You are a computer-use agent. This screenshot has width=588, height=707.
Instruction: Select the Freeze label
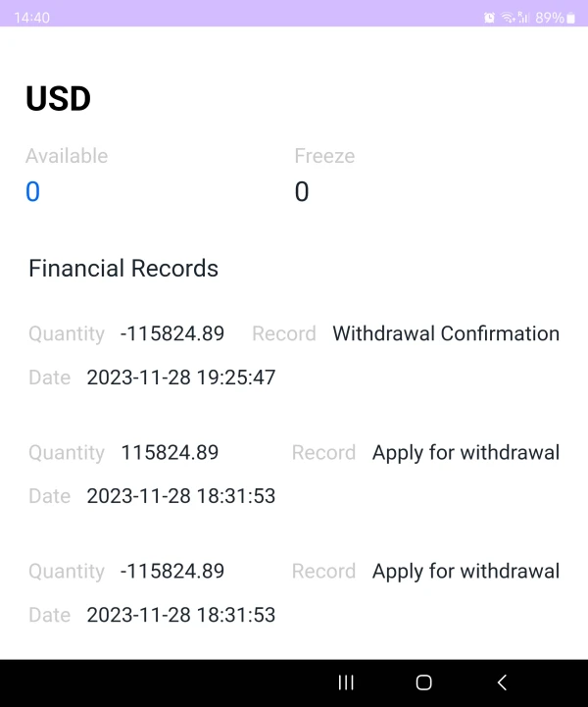[324, 156]
